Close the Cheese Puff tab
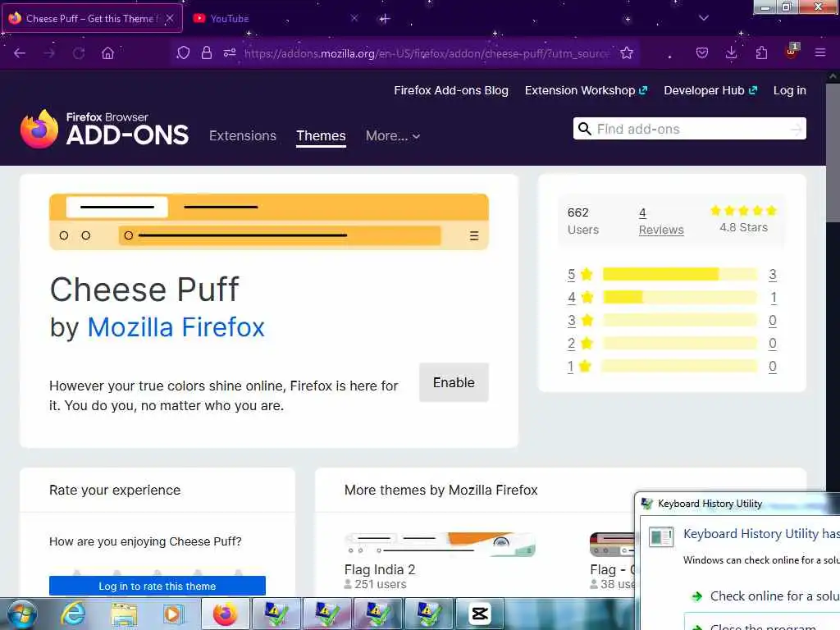The width and height of the screenshot is (840, 630). click(169, 18)
